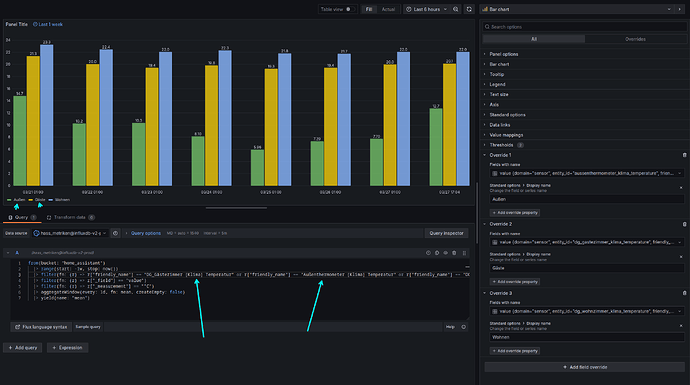The width and height of the screenshot is (690, 385).
Task: Click the Außen legend color swatch
Action: [x=9, y=200]
